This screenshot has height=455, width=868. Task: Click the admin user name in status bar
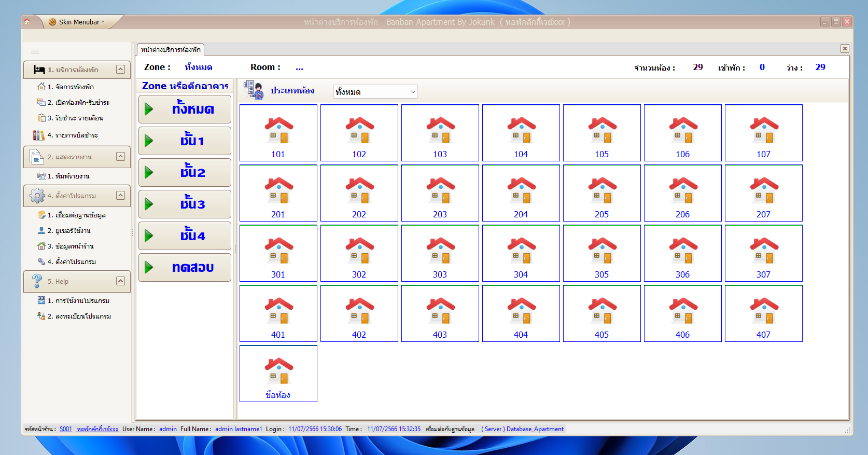click(x=168, y=429)
